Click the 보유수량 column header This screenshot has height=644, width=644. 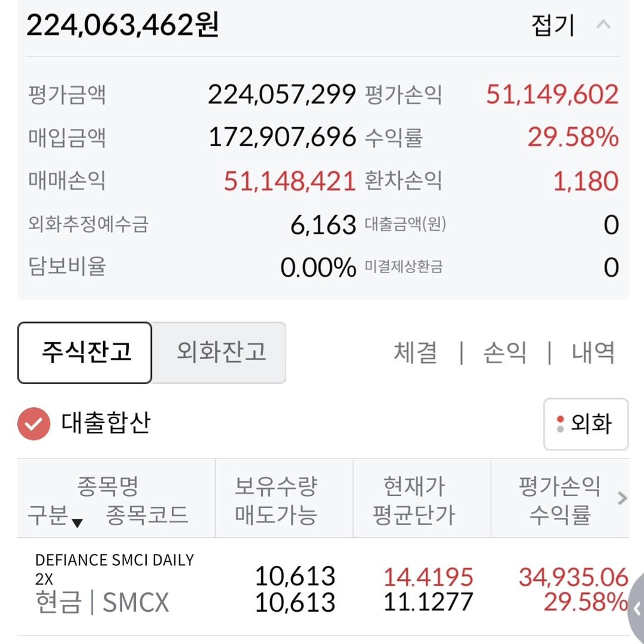pyautogui.click(x=276, y=487)
